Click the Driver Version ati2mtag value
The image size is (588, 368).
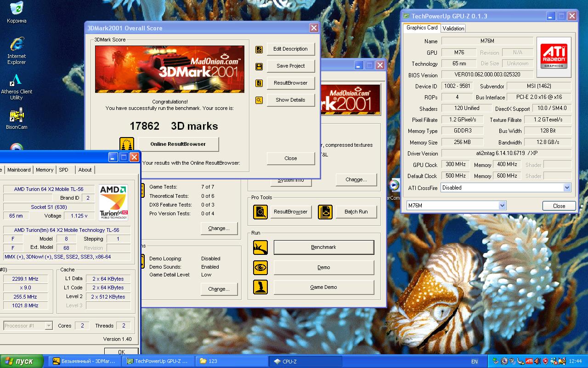[506, 153]
